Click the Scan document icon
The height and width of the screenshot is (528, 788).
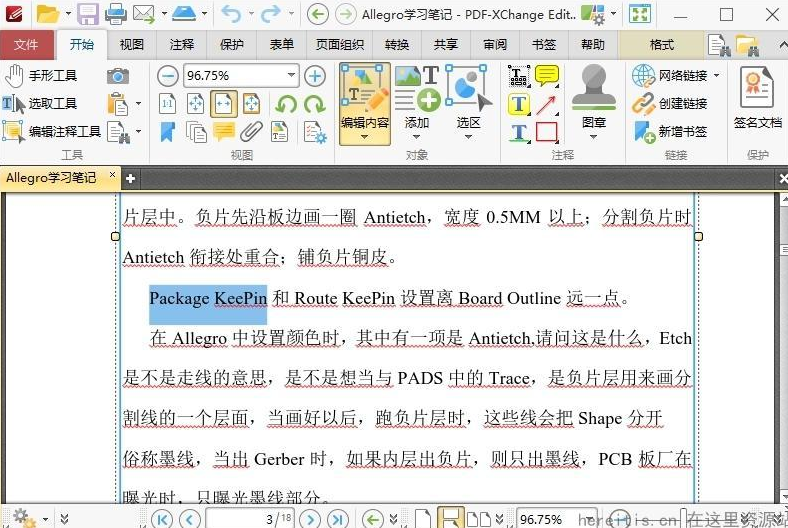(x=184, y=14)
